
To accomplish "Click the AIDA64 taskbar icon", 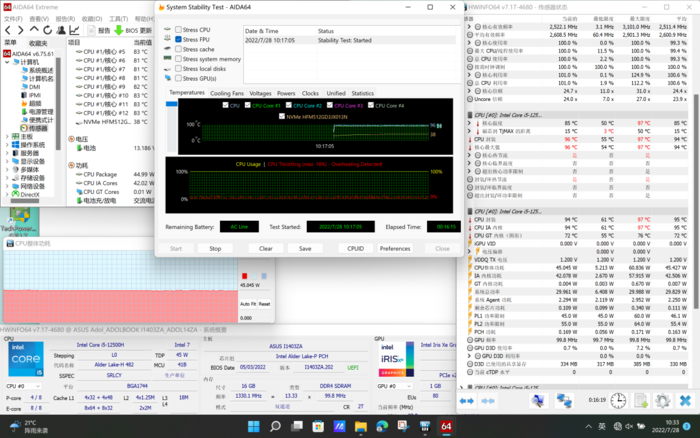I will click(446, 426).
